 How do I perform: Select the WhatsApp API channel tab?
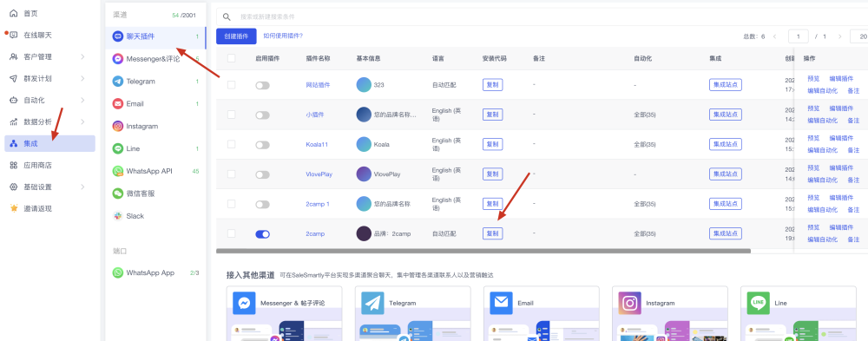click(155, 171)
